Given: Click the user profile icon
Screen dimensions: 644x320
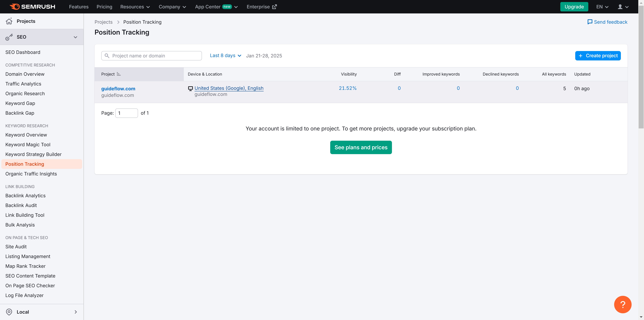Looking at the screenshot, I should click(x=620, y=7).
